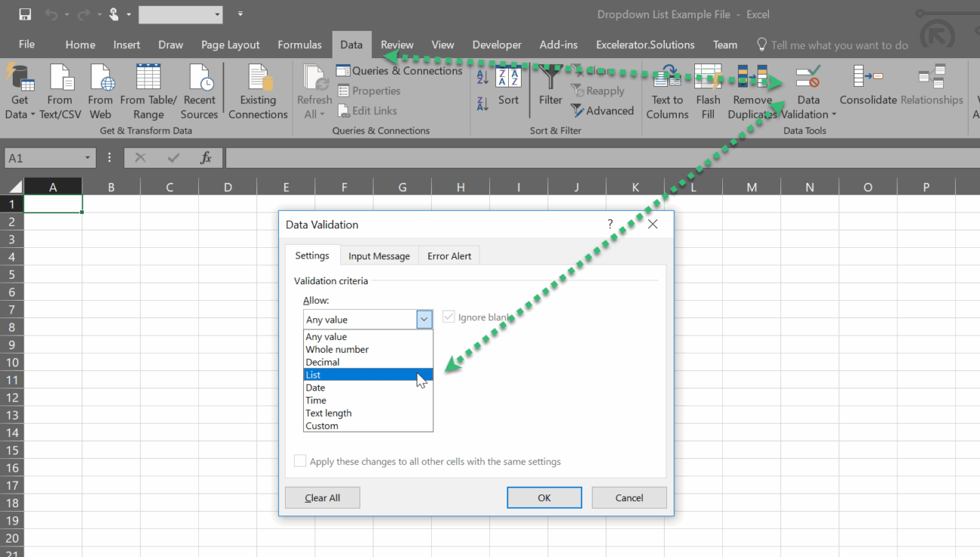The image size is (980, 557).
Task: Sort Z to A descending
Action: pyautogui.click(x=482, y=104)
